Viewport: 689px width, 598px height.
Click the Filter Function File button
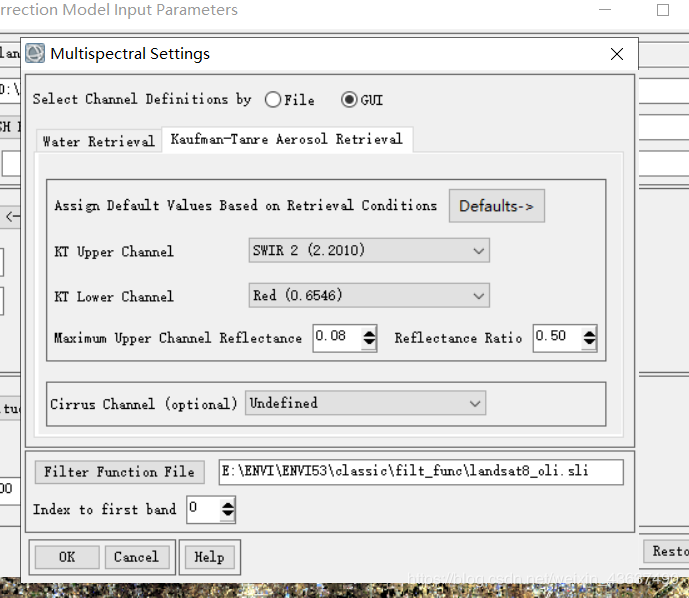point(119,472)
